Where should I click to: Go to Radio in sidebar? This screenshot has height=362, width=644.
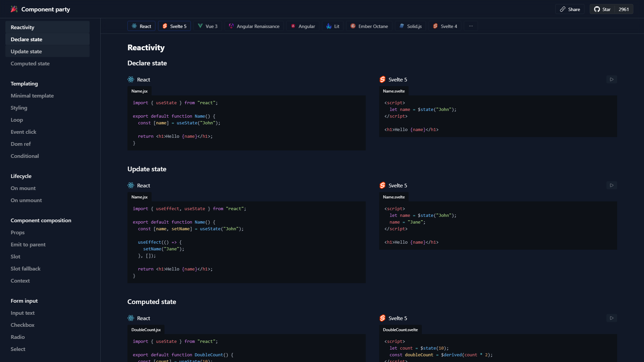click(x=47, y=337)
